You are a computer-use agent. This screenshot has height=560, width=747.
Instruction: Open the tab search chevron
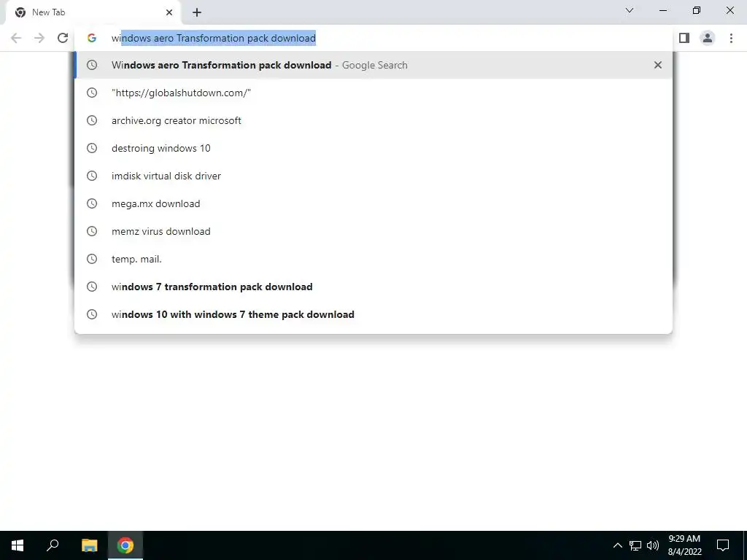[x=630, y=10]
